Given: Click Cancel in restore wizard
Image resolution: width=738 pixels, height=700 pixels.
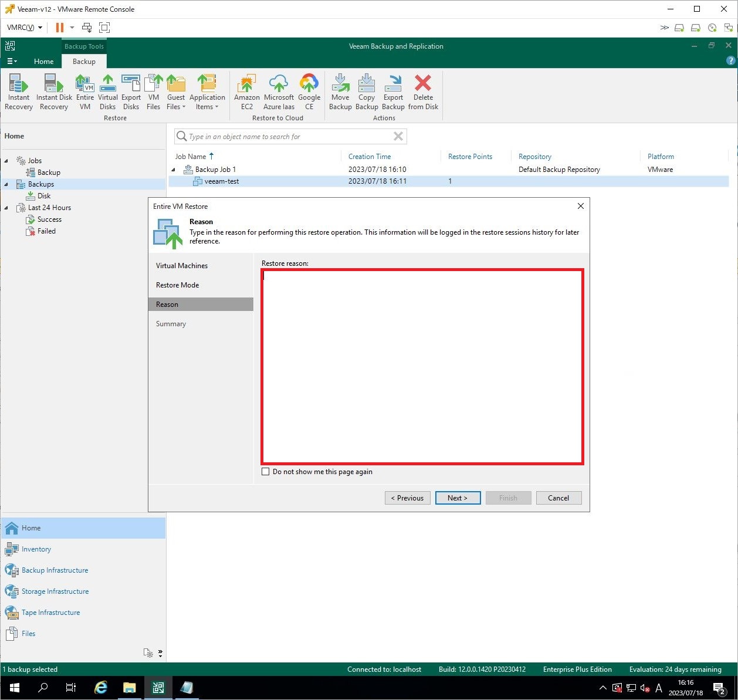Looking at the screenshot, I should pyautogui.click(x=559, y=498).
